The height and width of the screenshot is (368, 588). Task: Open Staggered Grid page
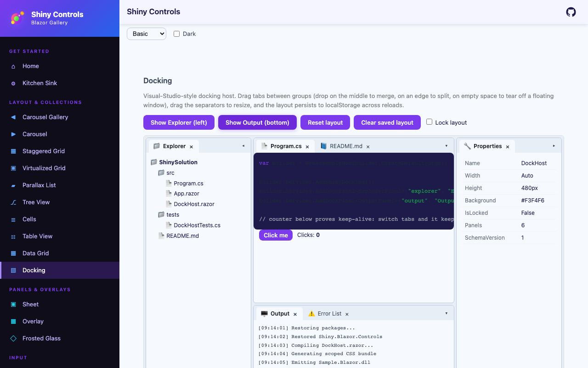pos(60,151)
